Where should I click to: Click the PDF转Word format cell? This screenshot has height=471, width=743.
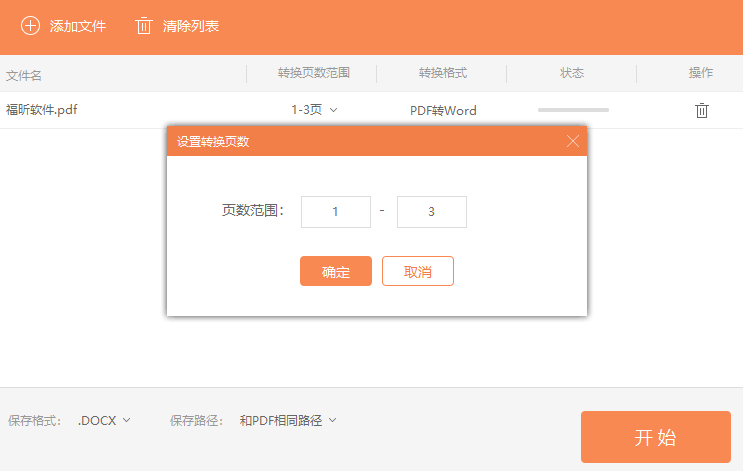coord(443,110)
